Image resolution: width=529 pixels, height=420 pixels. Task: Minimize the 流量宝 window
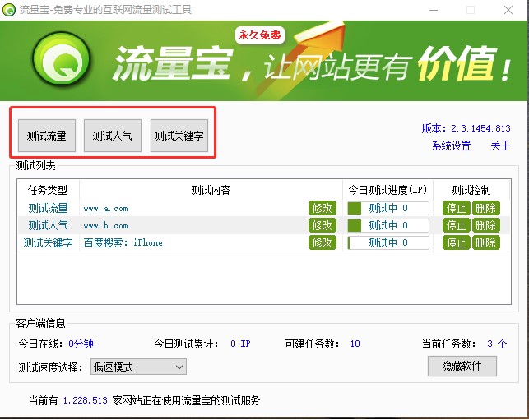click(x=434, y=10)
